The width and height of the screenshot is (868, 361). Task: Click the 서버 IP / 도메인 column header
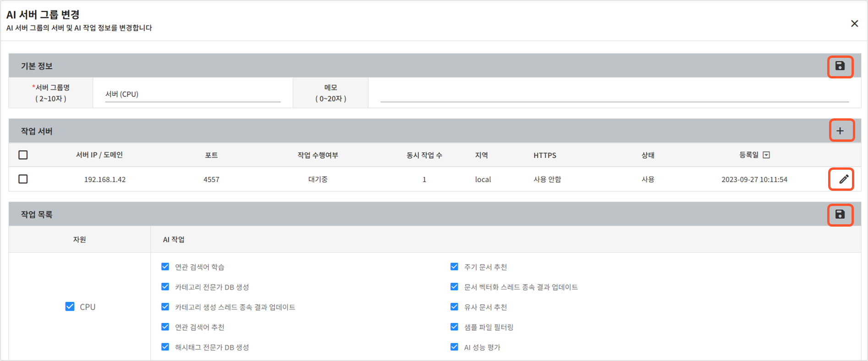pos(99,155)
